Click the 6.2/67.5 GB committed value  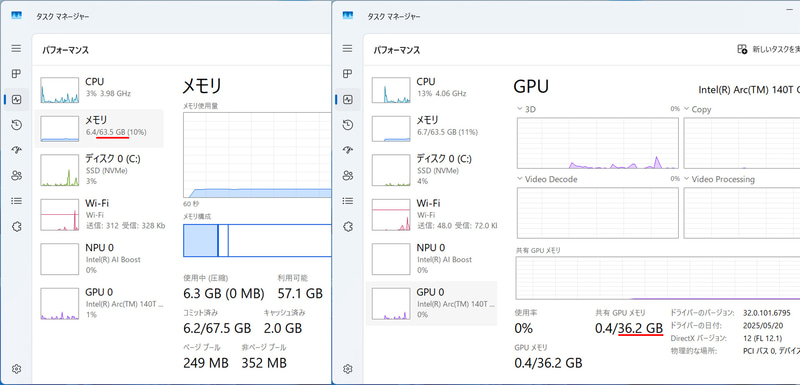[x=217, y=328]
